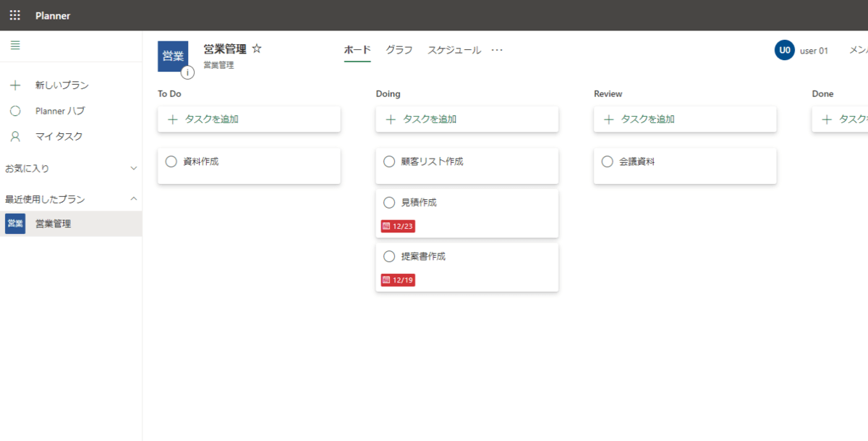Collapse the sidebar with hamburger icon

[15, 46]
